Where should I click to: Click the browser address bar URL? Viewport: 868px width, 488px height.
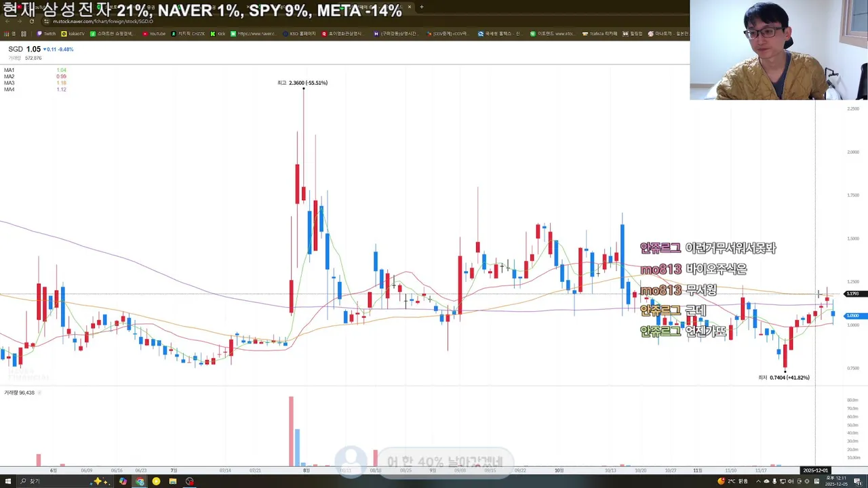point(102,21)
